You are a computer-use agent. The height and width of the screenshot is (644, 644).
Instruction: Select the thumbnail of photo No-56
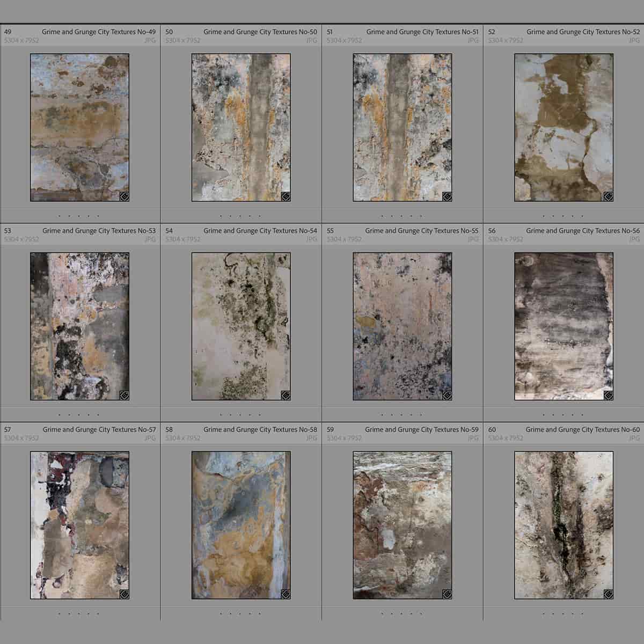point(563,325)
